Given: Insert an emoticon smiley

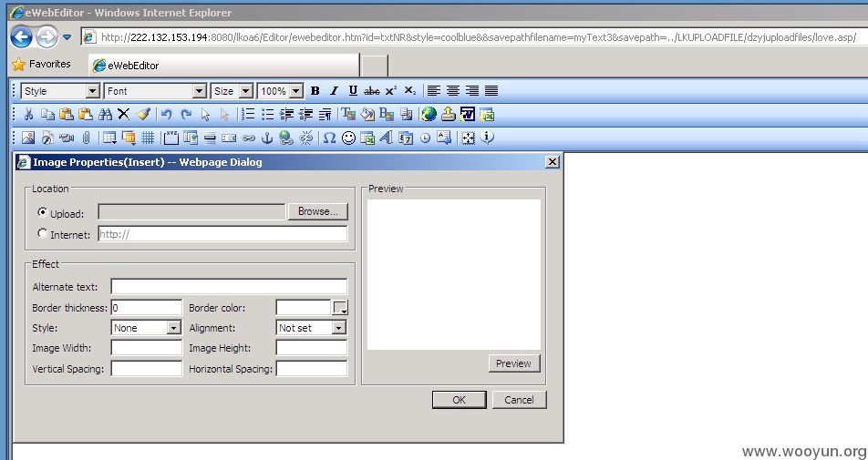Looking at the screenshot, I should click(x=348, y=138).
